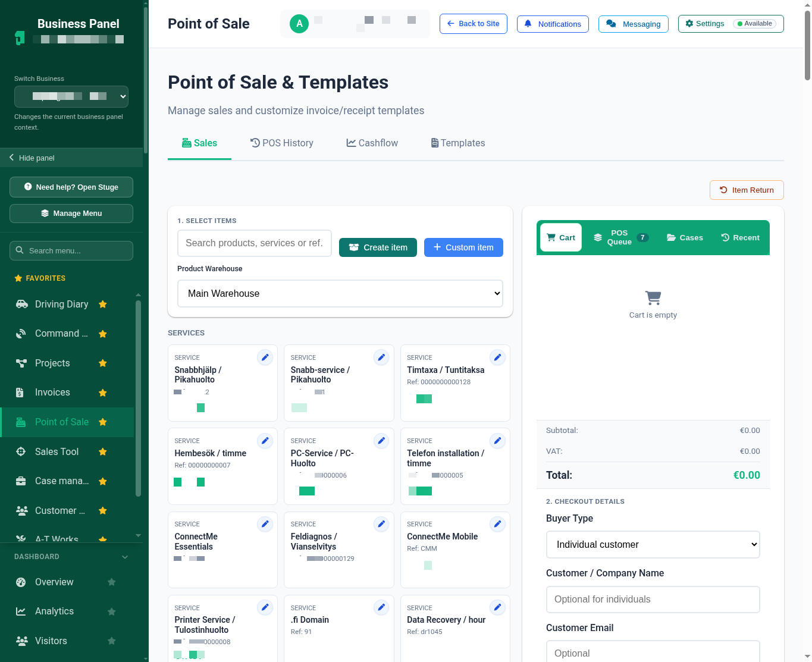This screenshot has height=662, width=812.
Task: Click the Projects sidebar icon
Action: pos(21,363)
